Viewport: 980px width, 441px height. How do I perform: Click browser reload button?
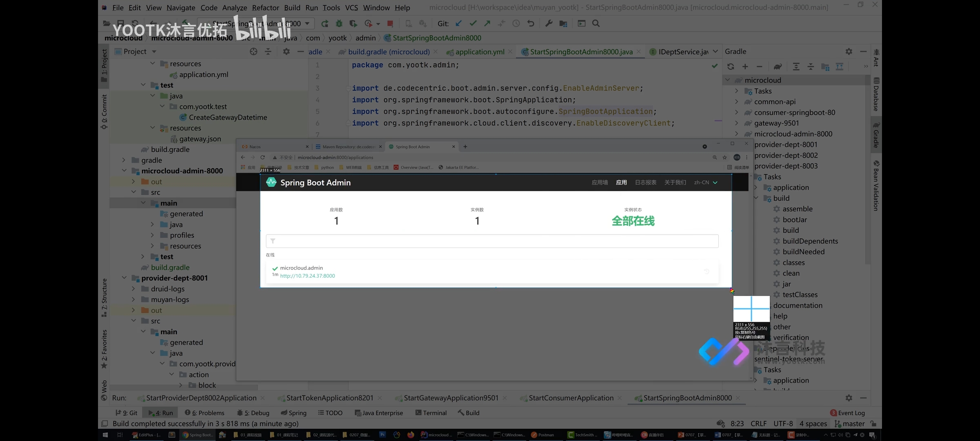[x=263, y=157]
